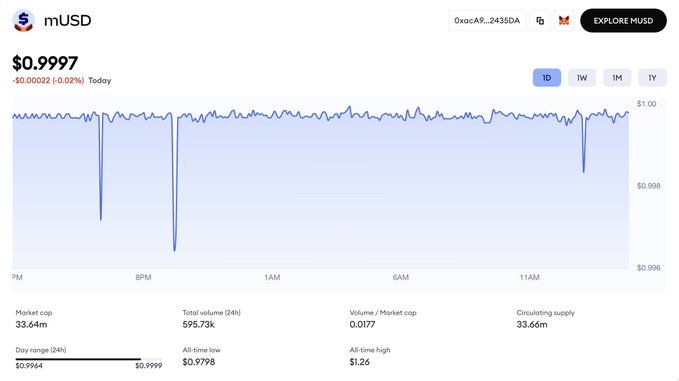The width and height of the screenshot is (679, 381).
Task: Click the Volume / Market cap label
Action: click(x=383, y=313)
